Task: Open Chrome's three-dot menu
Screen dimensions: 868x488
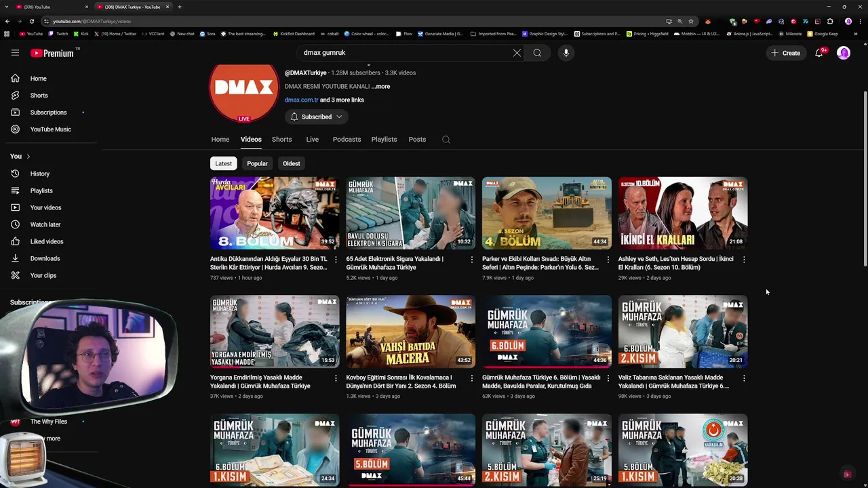Action: (859, 21)
